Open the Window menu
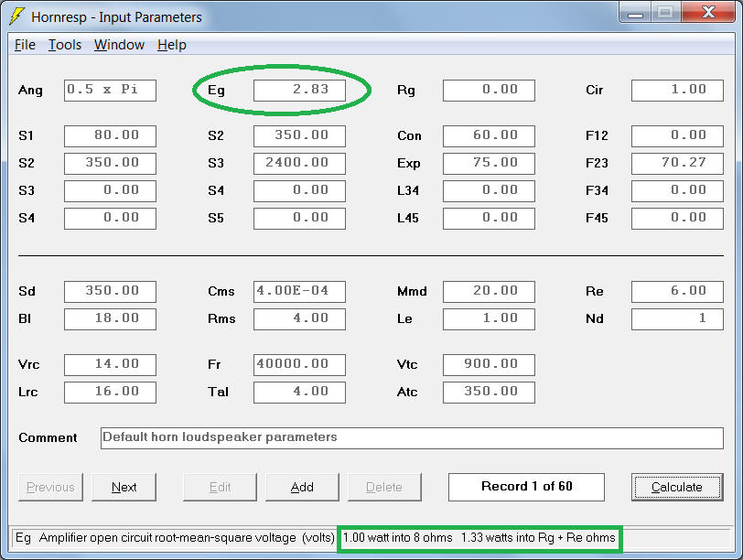Image resolution: width=743 pixels, height=560 pixels. [x=119, y=45]
